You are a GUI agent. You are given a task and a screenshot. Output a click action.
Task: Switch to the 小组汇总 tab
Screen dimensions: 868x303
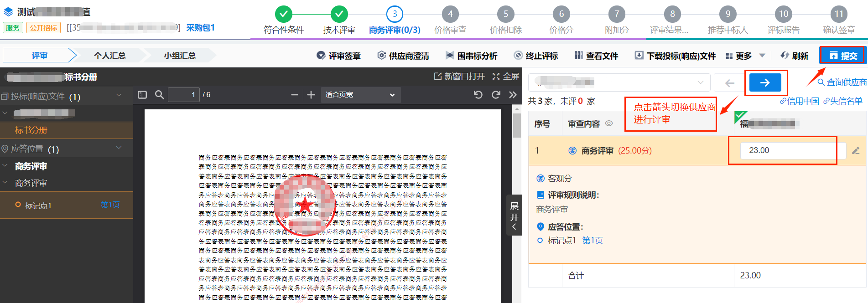pos(180,56)
